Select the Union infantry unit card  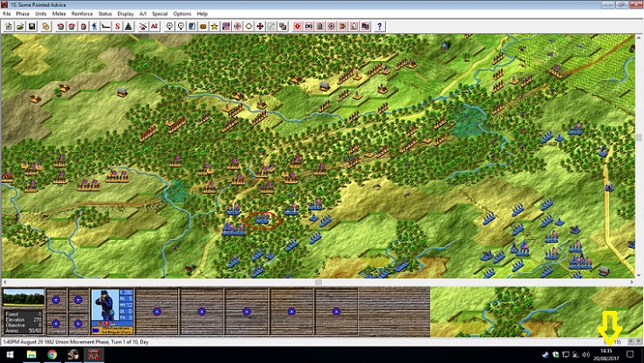click(112, 311)
